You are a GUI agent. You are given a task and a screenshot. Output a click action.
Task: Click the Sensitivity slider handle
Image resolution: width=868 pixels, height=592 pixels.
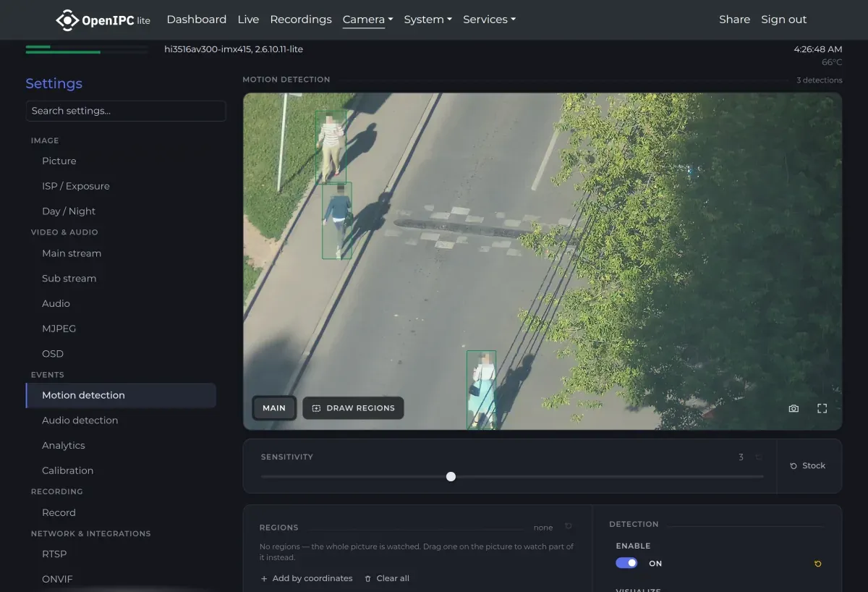point(451,476)
